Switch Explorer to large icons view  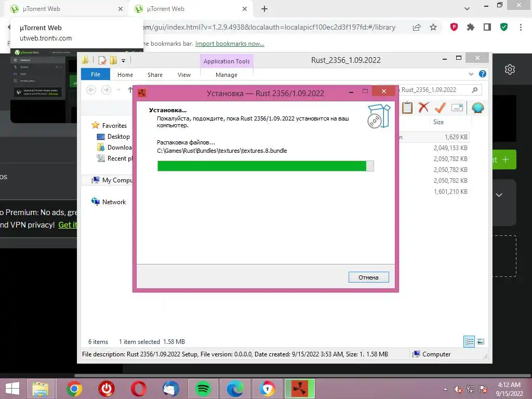click(481, 341)
